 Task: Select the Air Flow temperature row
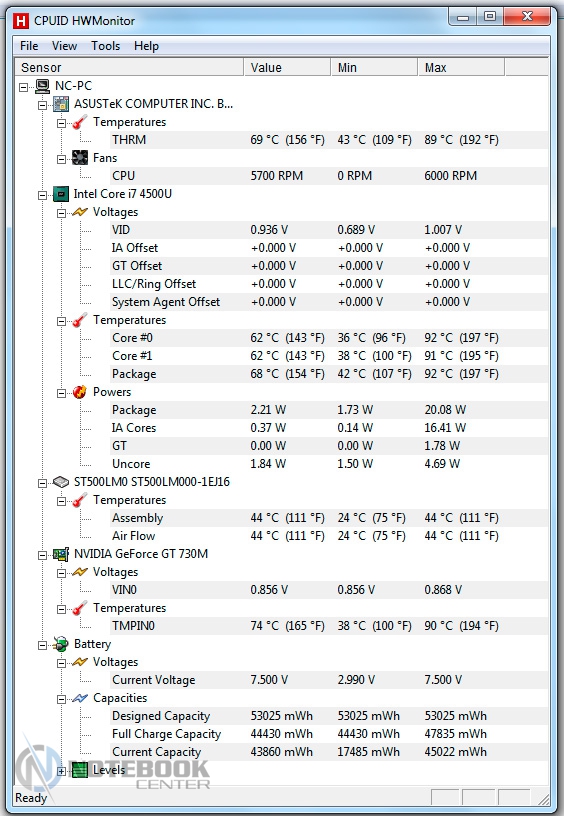coord(329,536)
